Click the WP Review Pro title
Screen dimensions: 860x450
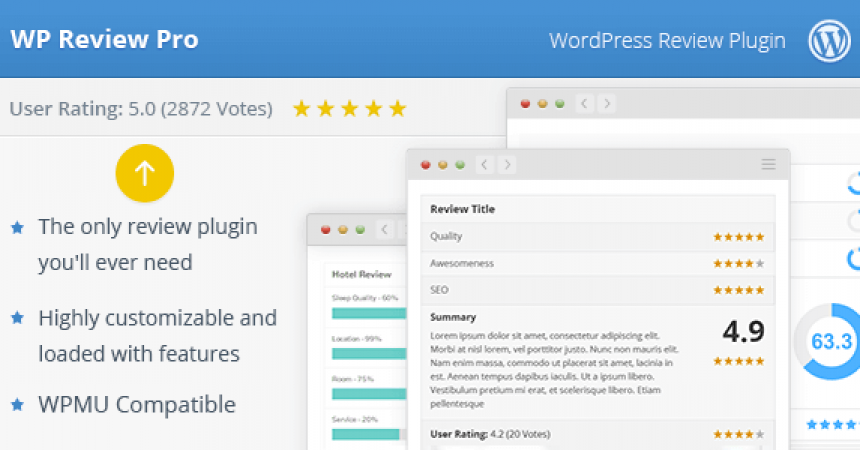tap(104, 40)
